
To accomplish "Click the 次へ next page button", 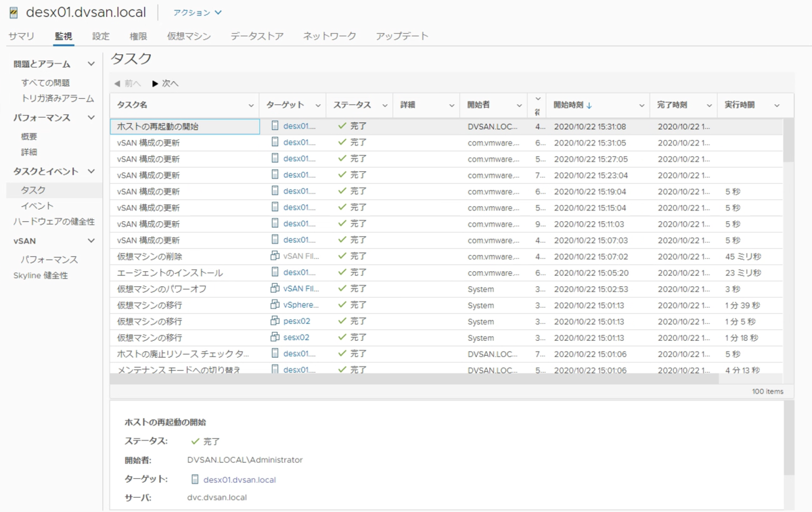I will (x=165, y=83).
